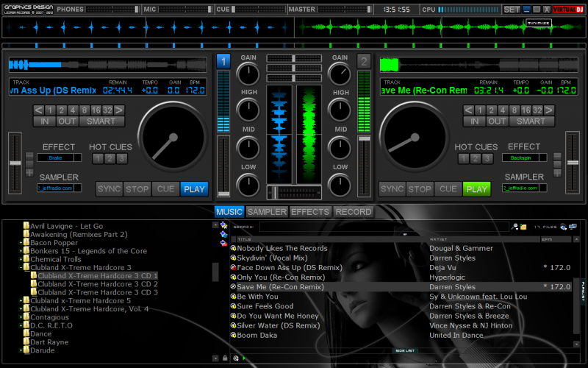Activate deck 1 Brake effect box next to its name

tap(78, 158)
